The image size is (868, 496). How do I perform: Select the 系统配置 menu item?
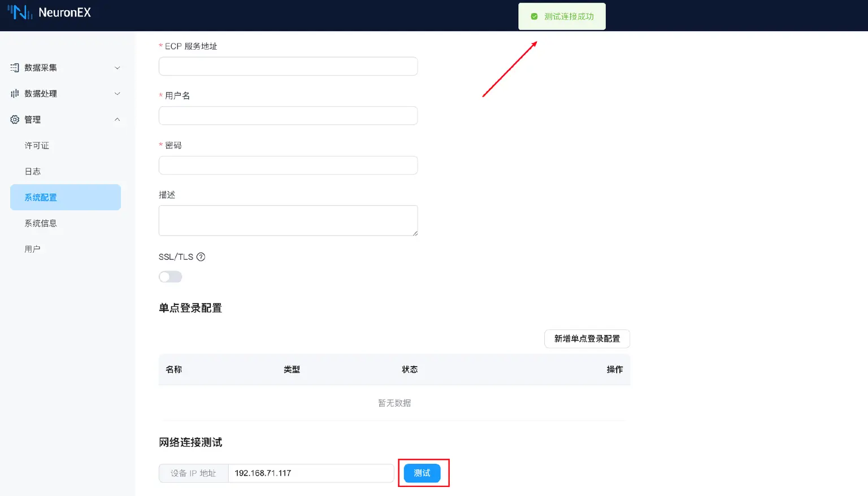(x=40, y=197)
